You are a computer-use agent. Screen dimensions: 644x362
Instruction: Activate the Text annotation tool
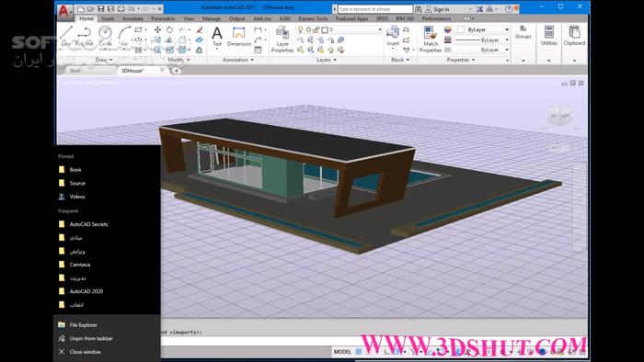pos(217,36)
